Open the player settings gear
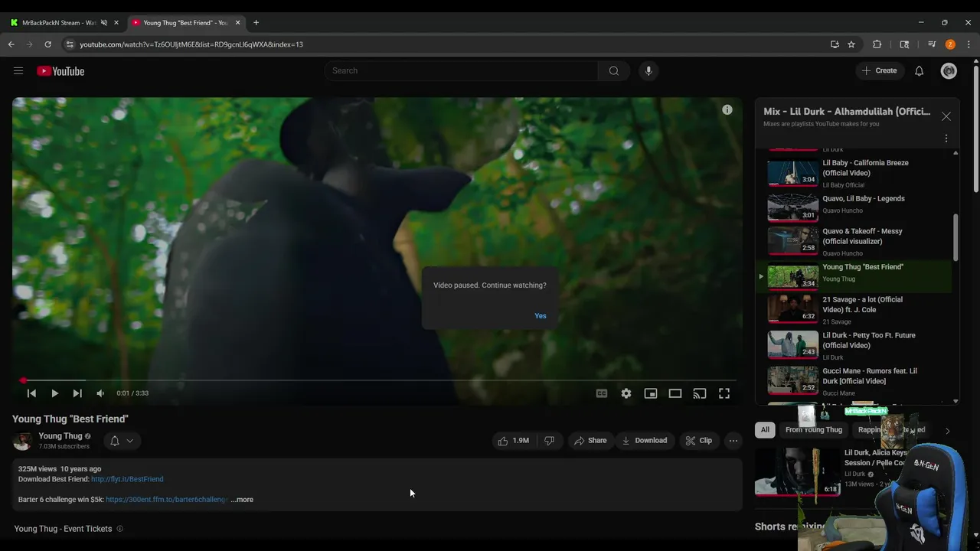 (x=626, y=393)
